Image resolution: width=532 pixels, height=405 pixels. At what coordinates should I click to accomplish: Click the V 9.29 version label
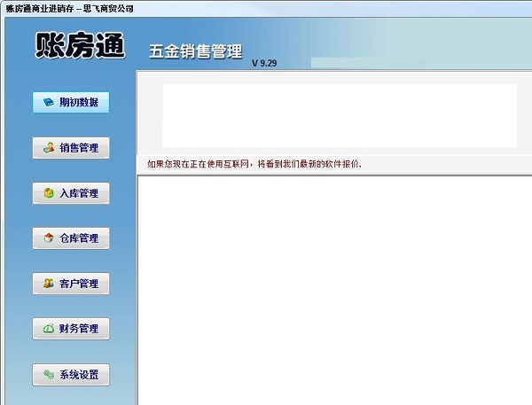pos(264,63)
